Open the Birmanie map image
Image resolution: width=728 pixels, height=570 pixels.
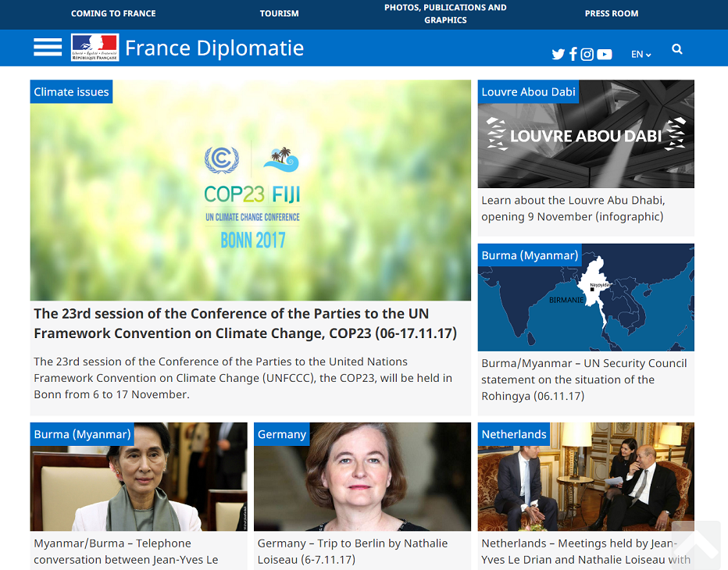pyautogui.click(x=586, y=297)
